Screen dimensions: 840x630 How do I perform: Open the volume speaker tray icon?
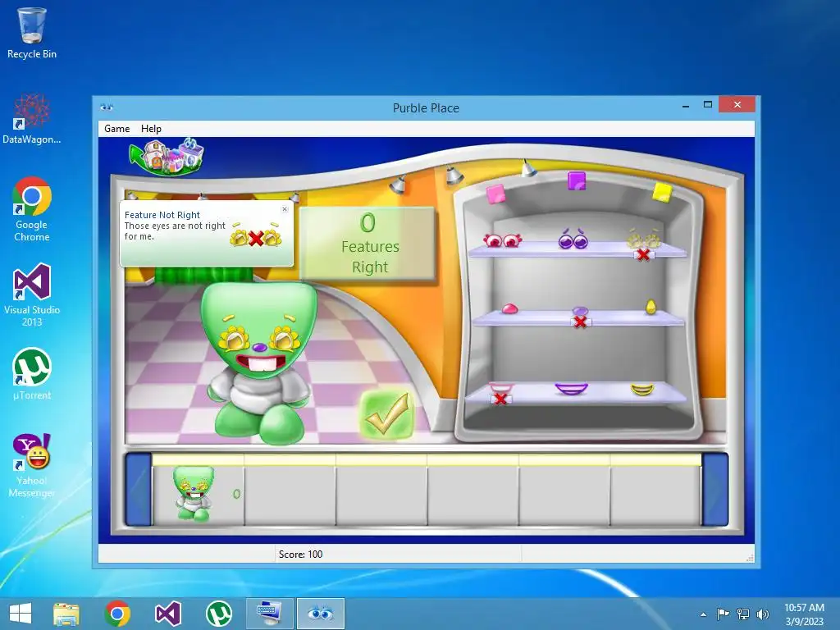[762, 614]
